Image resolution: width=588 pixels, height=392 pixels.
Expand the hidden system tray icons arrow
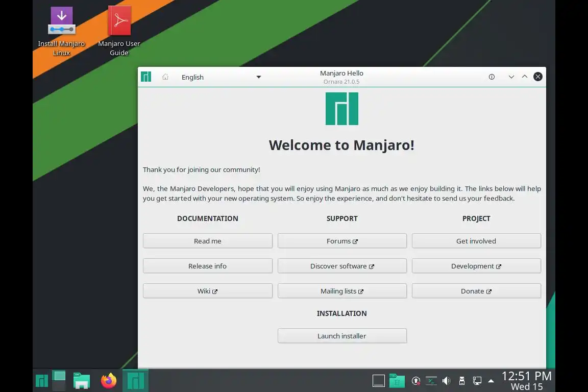click(x=491, y=381)
